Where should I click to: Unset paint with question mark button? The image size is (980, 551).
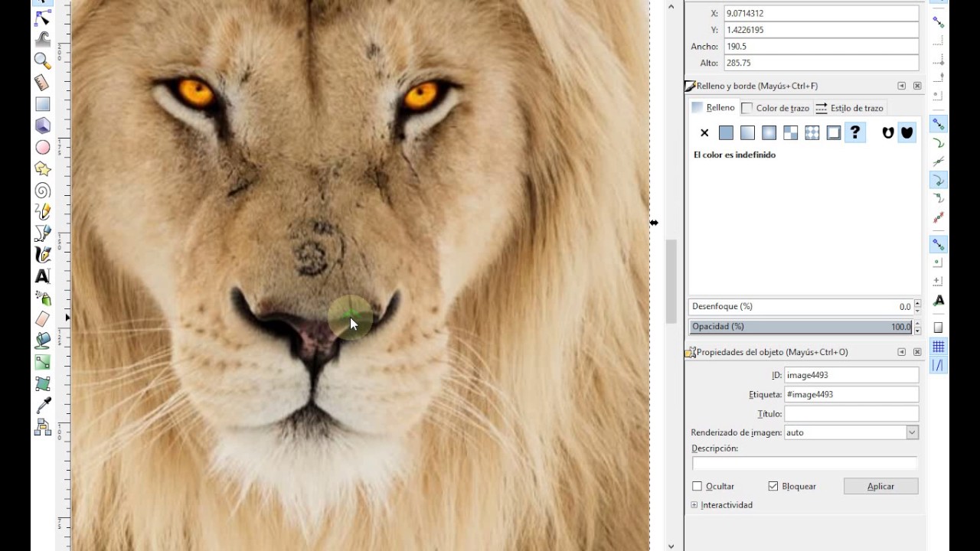tap(854, 133)
